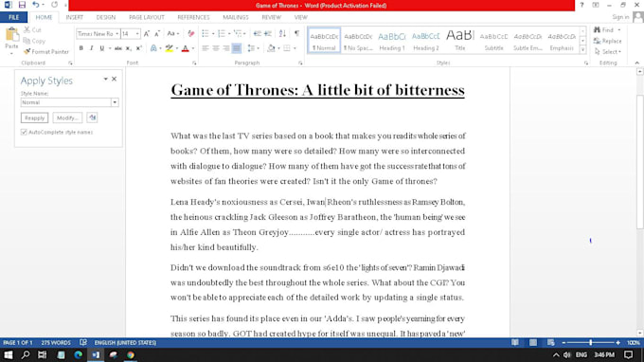Apply underline formatting
Viewport: 644px width, 362px height.
(102, 48)
